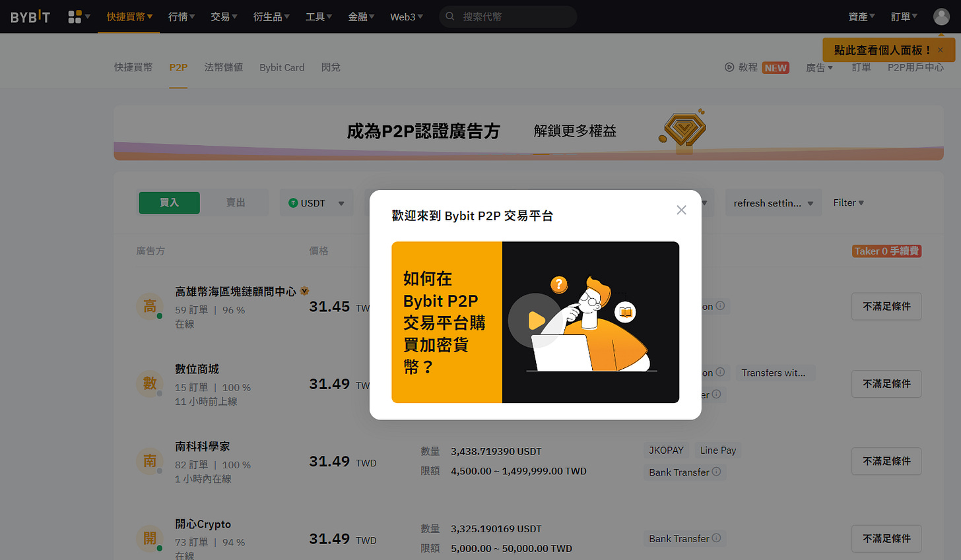Image resolution: width=961 pixels, height=560 pixels.
Task: Click 教程 NEW link
Action: click(757, 67)
